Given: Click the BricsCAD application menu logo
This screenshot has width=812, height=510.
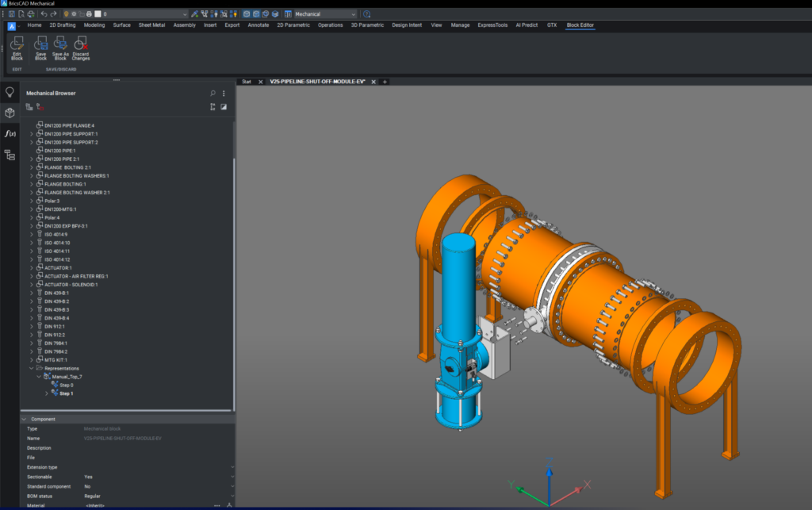Looking at the screenshot, I should tap(11, 25).
